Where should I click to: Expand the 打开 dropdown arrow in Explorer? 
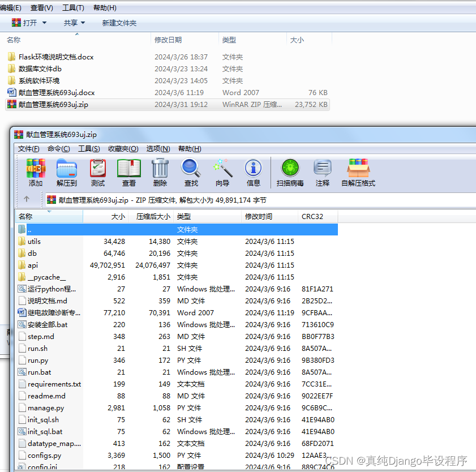[x=44, y=23]
